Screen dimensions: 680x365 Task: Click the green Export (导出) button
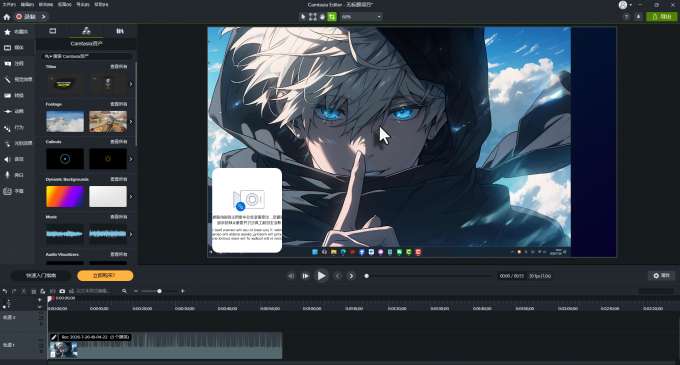661,16
